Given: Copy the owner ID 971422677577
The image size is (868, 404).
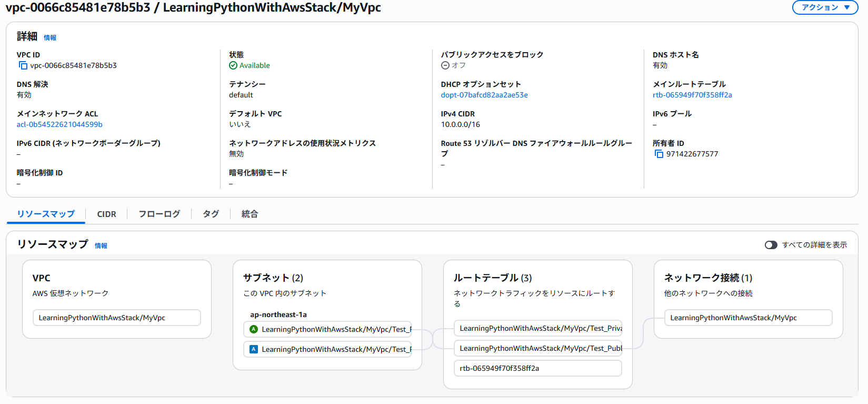Looking at the screenshot, I should point(659,154).
